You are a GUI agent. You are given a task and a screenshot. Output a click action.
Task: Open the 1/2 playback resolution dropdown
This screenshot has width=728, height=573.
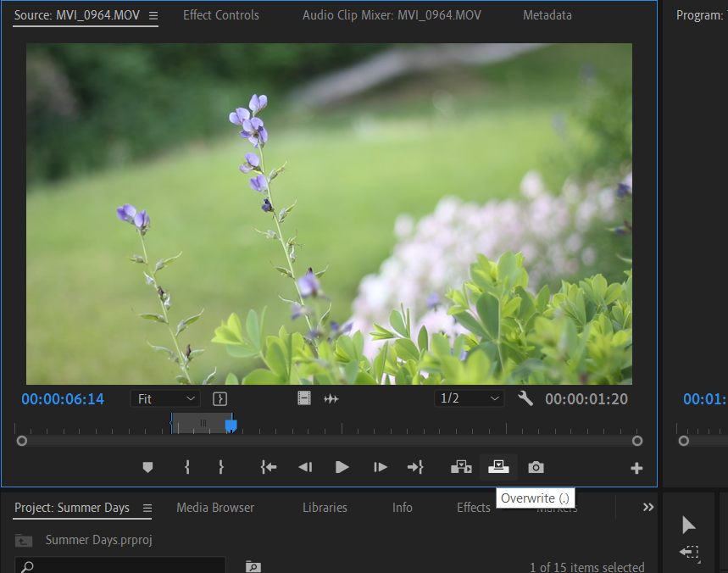tap(469, 398)
